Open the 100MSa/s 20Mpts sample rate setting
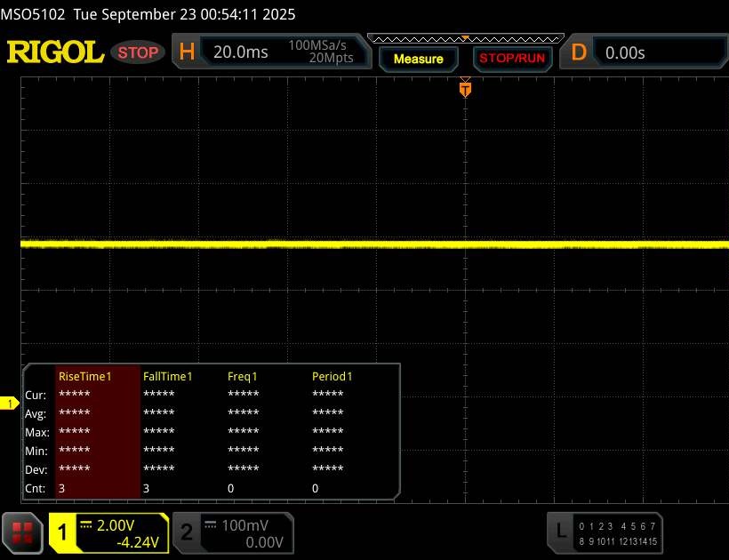This screenshot has height=560, width=729. (320, 52)
